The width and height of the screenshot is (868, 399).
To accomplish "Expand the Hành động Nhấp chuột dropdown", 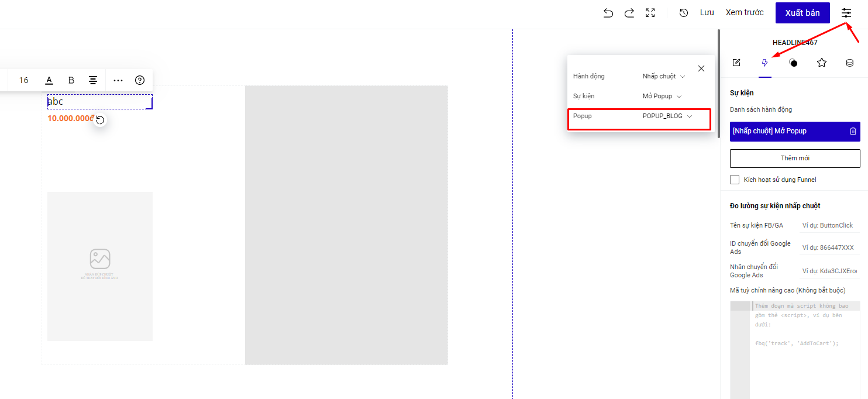I will click(x=663, y=77).
